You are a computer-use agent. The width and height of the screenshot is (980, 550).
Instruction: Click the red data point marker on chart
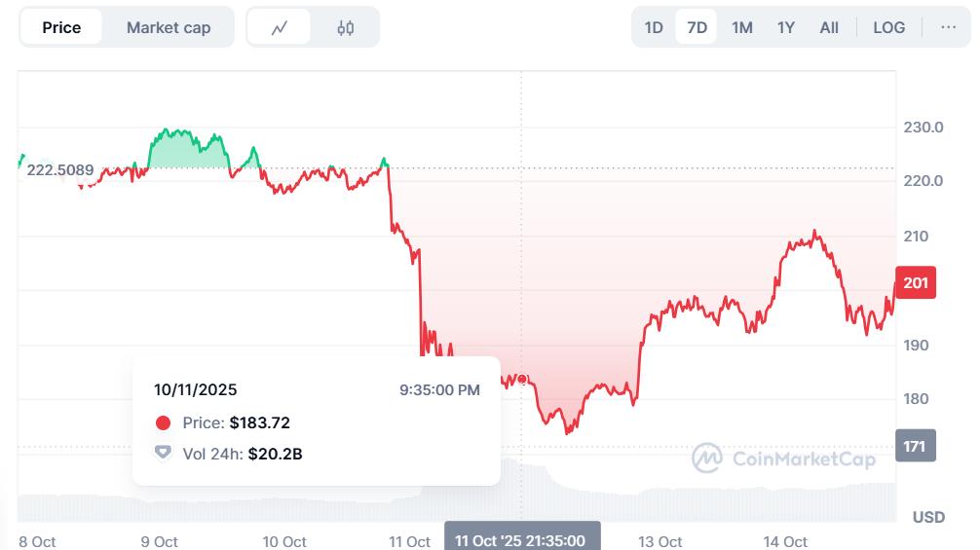(x=522, y=380)
